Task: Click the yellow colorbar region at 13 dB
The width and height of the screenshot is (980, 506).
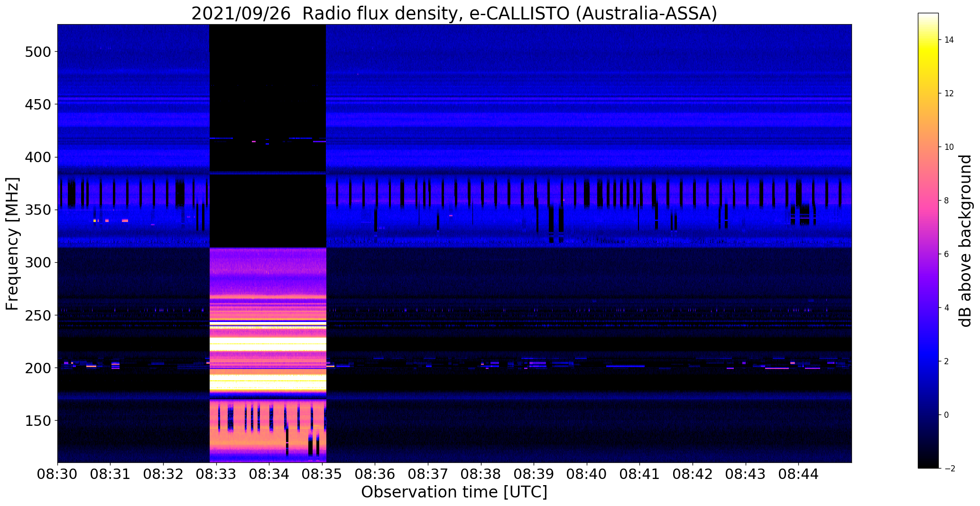Action: click(x=928, y=67)
